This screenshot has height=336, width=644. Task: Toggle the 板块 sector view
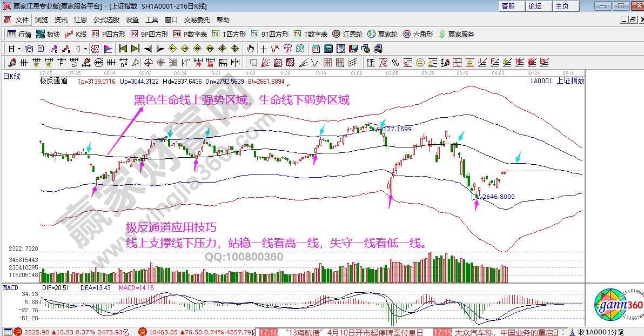tap(48, 34)
